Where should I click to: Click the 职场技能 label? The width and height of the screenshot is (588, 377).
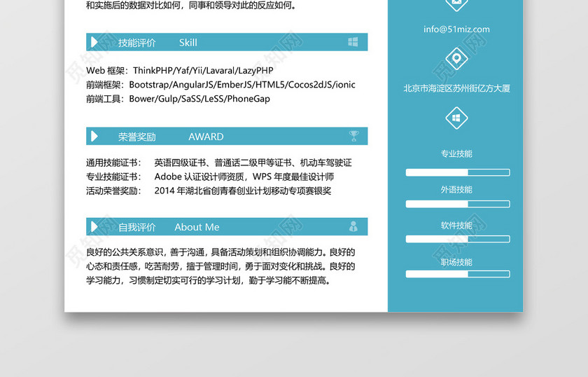point(456,262)
